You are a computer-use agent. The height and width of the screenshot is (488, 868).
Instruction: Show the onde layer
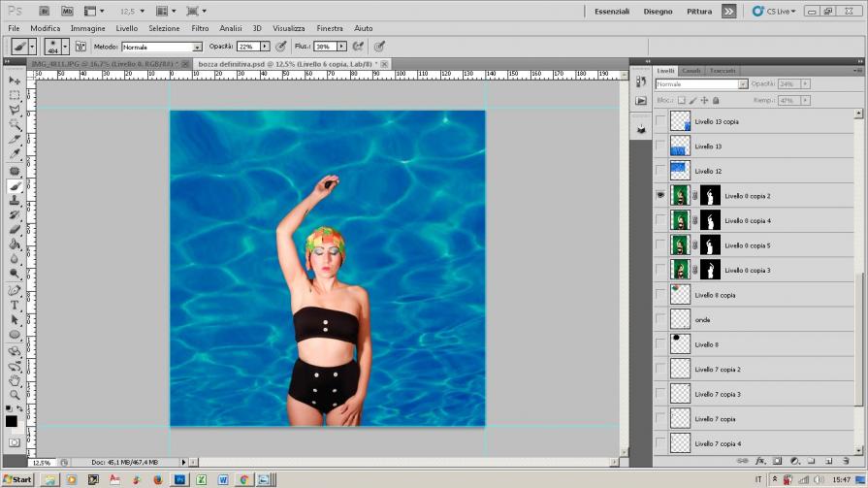(660, 319)
